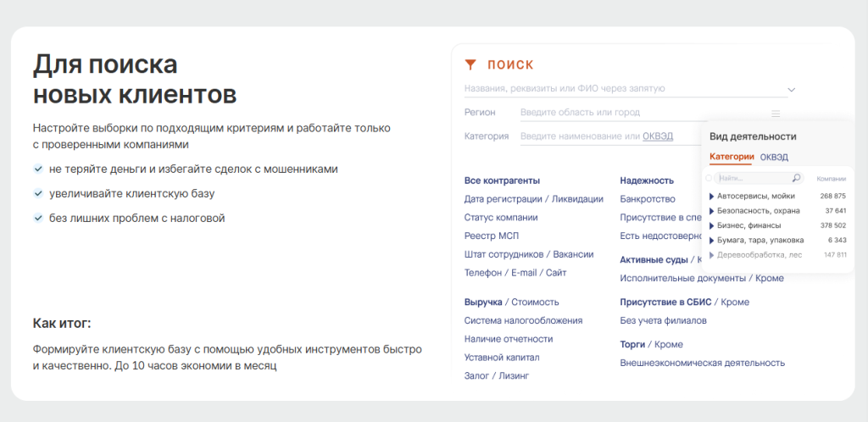The image size is (868, 422).
Task: Click the Реестр МСП link
Action: pyautogui.click(x=491, y=236)
